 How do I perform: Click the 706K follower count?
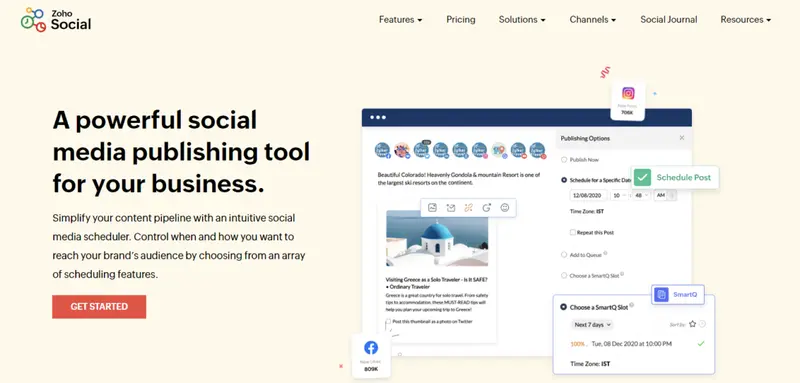pos(627,112)
